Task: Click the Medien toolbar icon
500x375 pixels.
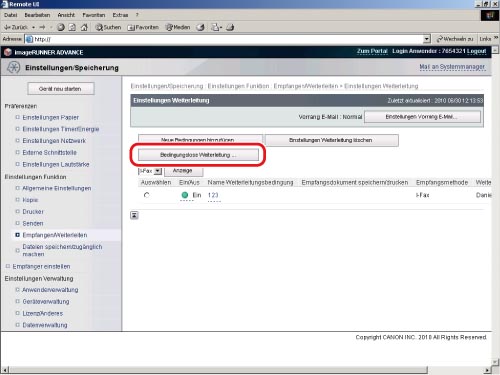Action: [x=178, y=27]
